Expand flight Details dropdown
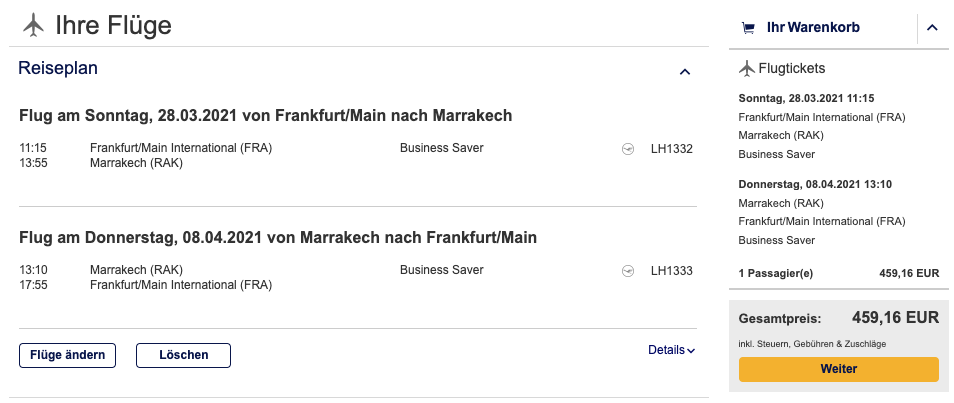The width and height of the screenshot is (954, 403). click(x=671, y=350)
